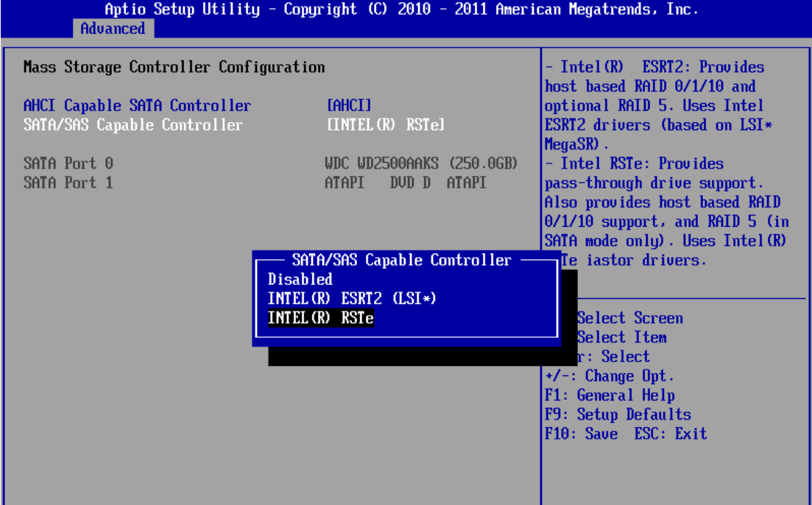Click the F10: Save hint

[x=581, y=434]
